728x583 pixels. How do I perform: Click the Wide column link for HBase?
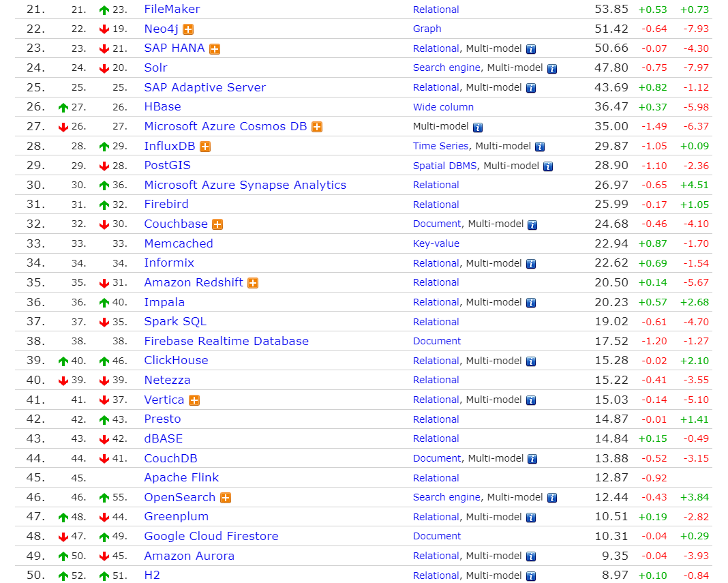pyautogui.click(x=443, y=107)
